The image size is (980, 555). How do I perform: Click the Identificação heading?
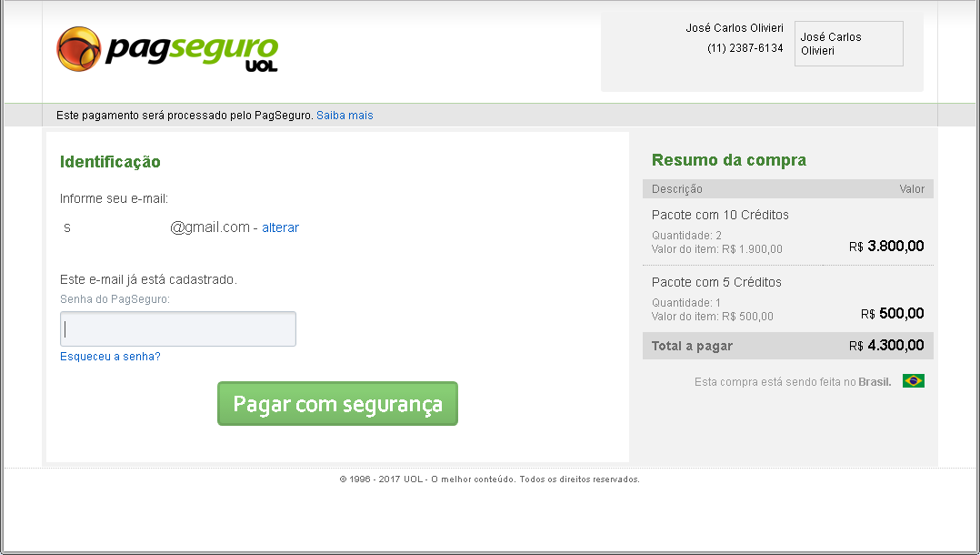pos(110,162)
